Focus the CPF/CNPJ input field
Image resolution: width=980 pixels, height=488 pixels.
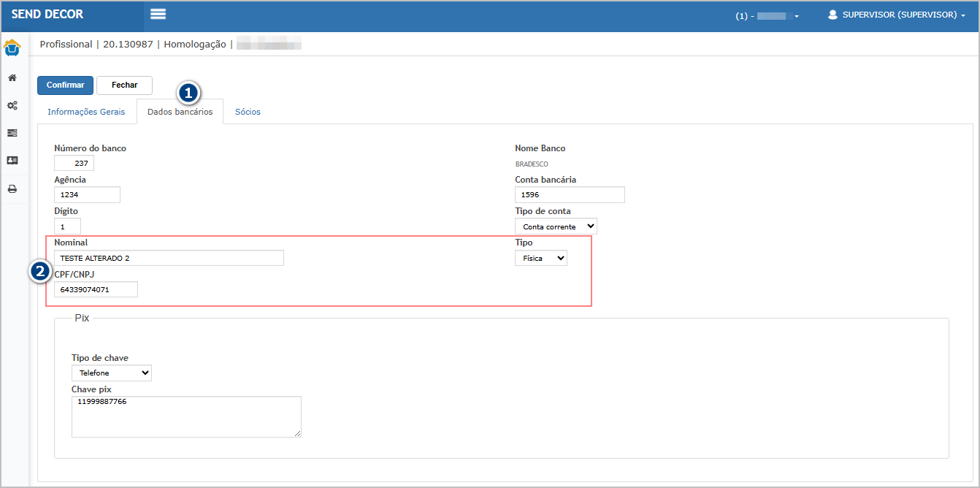(96, 290)
